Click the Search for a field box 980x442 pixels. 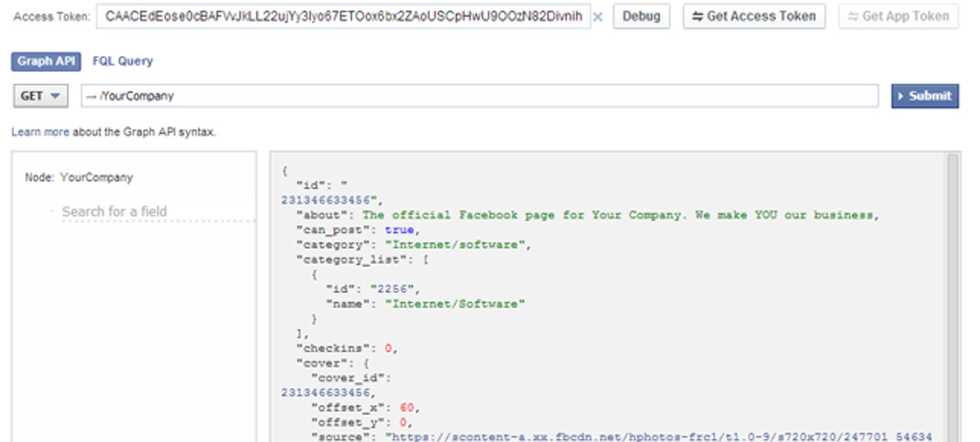pyautogui.click(x=158, y=212)
